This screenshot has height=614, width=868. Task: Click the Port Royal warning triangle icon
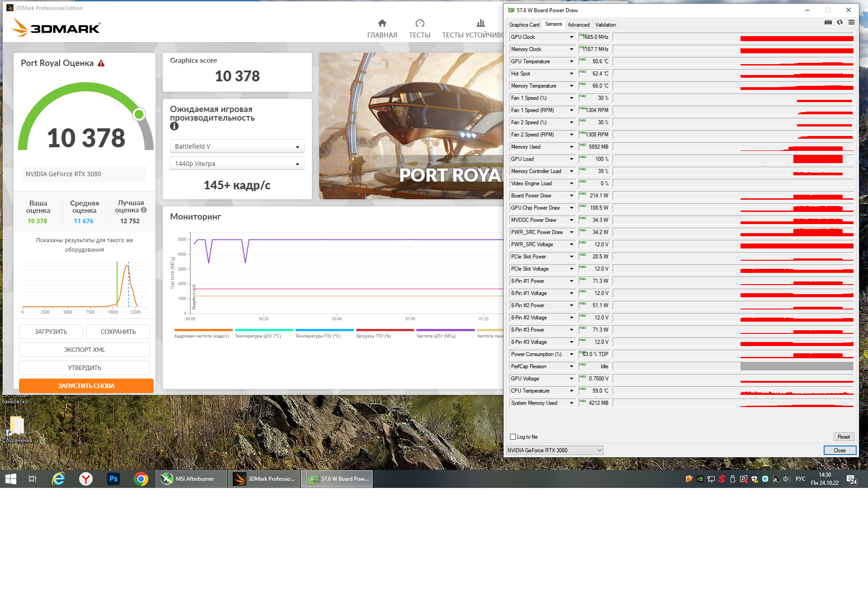point(101,63)
